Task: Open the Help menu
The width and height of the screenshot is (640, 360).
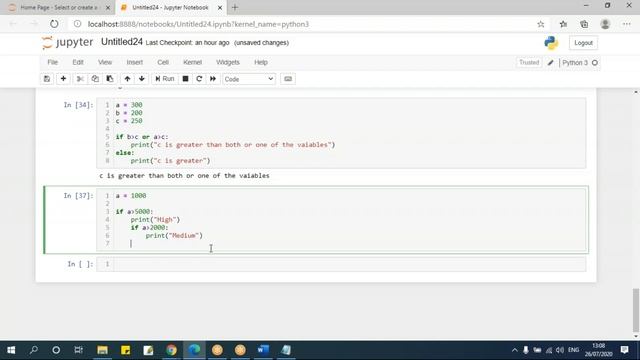Action: click(x=261, y=62)
